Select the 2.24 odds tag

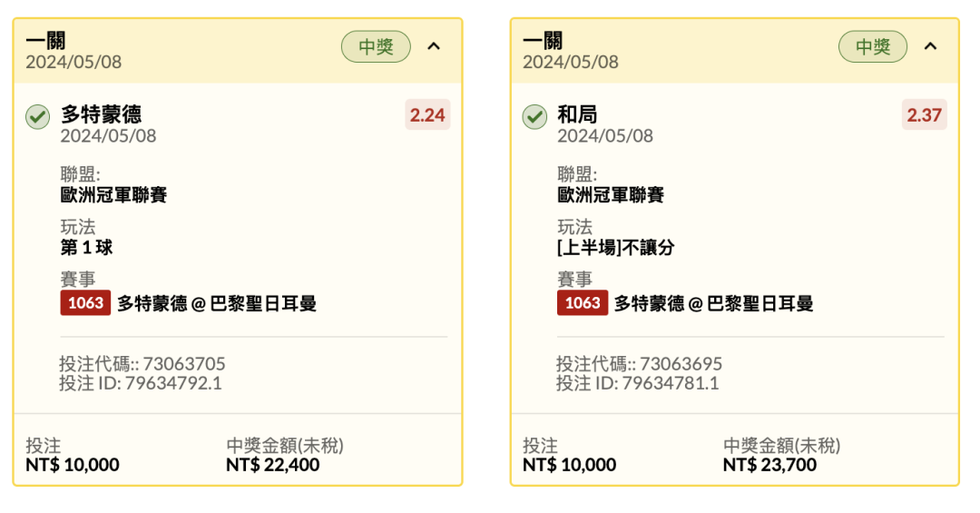(427, 114)
